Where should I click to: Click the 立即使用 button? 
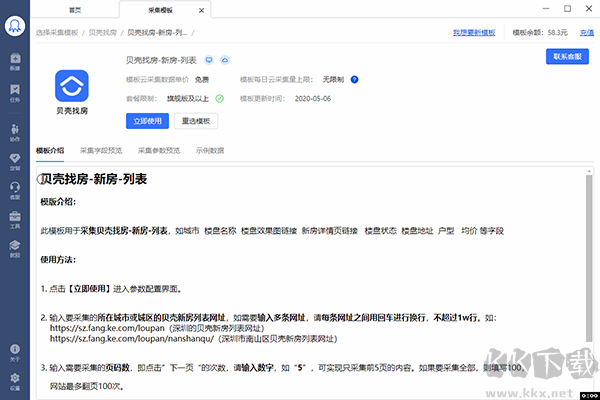(x=147, y=121)
